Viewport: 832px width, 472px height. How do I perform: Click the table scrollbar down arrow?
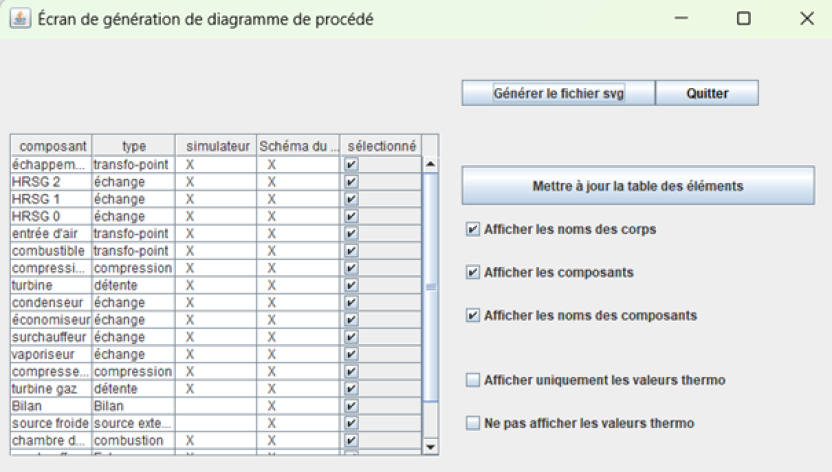pos(431,447)
